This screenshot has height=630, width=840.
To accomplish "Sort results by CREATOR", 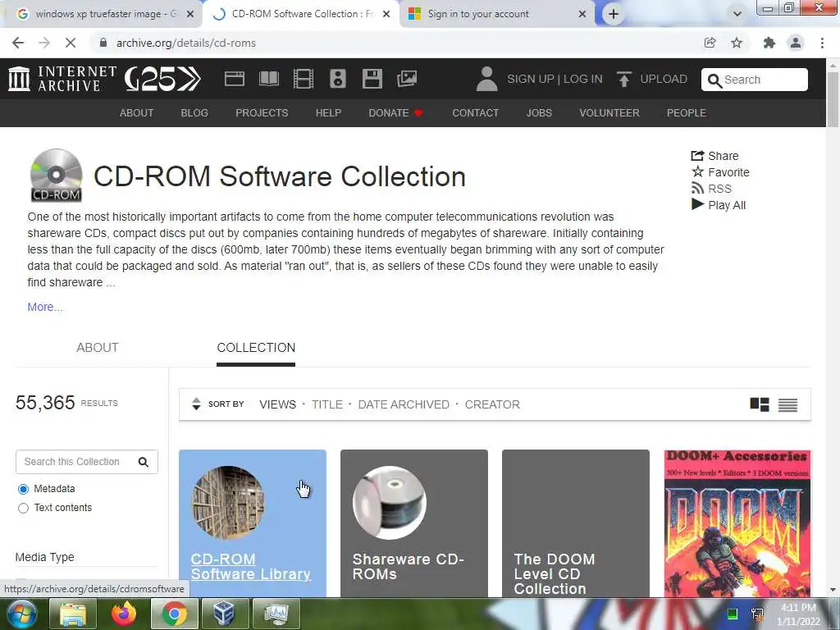I will (492, 404).
